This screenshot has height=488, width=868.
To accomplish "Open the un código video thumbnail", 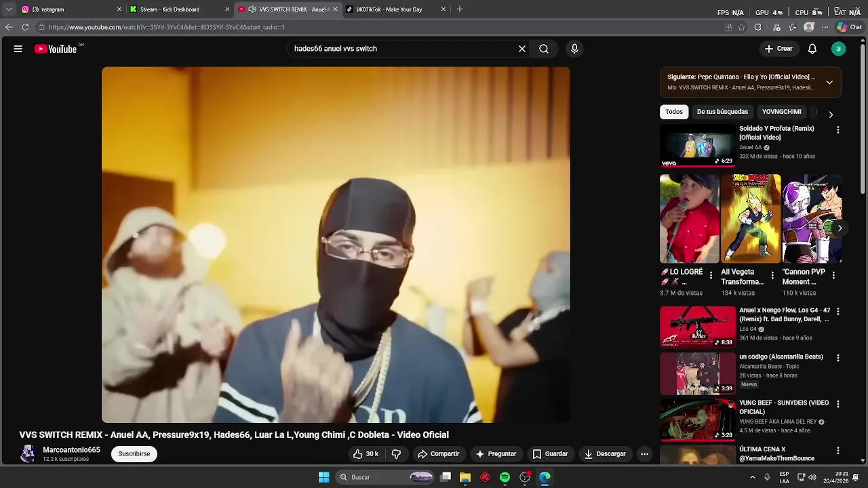I will pyautogui.click(x=698, y=373).
